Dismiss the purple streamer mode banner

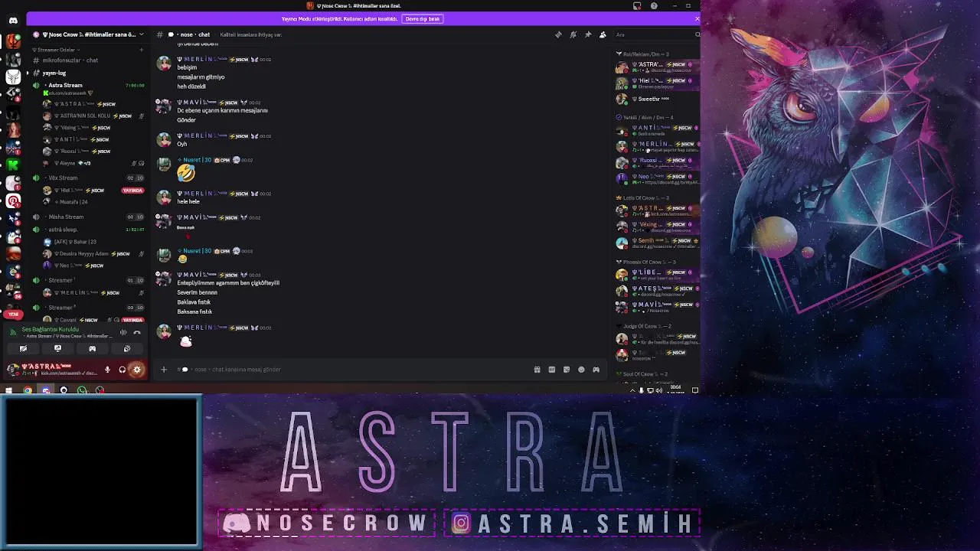tap(697, 18)
